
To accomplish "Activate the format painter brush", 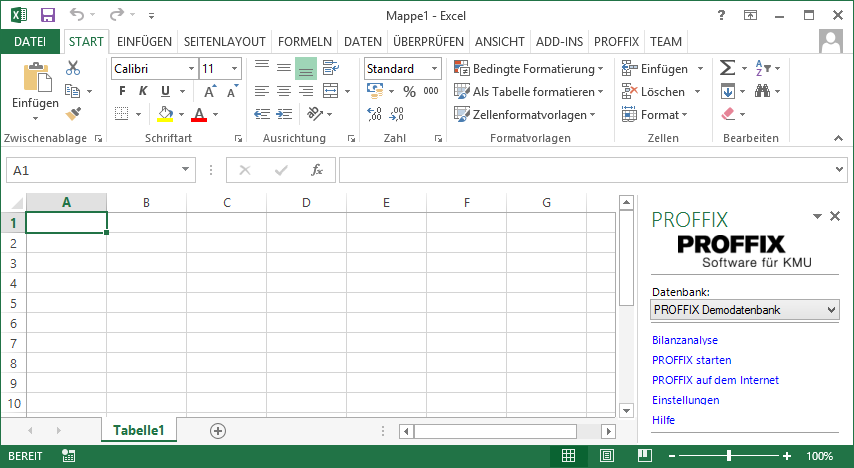I will 73,114.
